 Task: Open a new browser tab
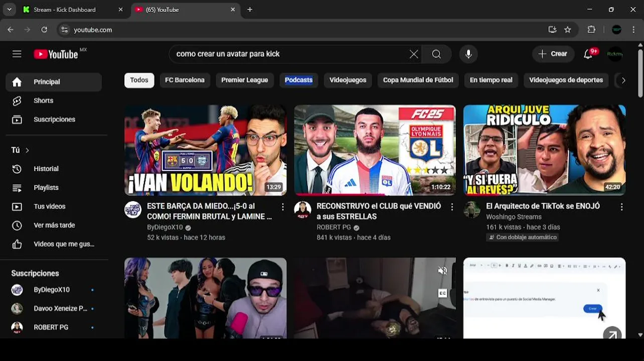point(250,10)
